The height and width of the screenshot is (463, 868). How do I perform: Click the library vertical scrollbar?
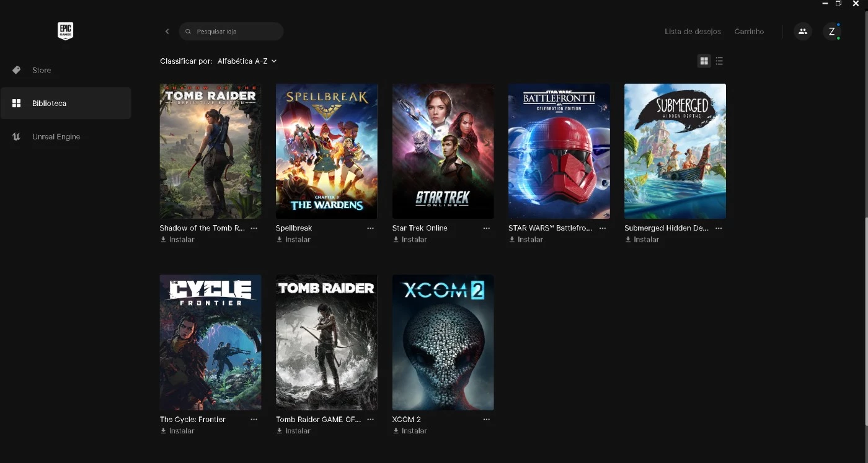tap(866, 322)
